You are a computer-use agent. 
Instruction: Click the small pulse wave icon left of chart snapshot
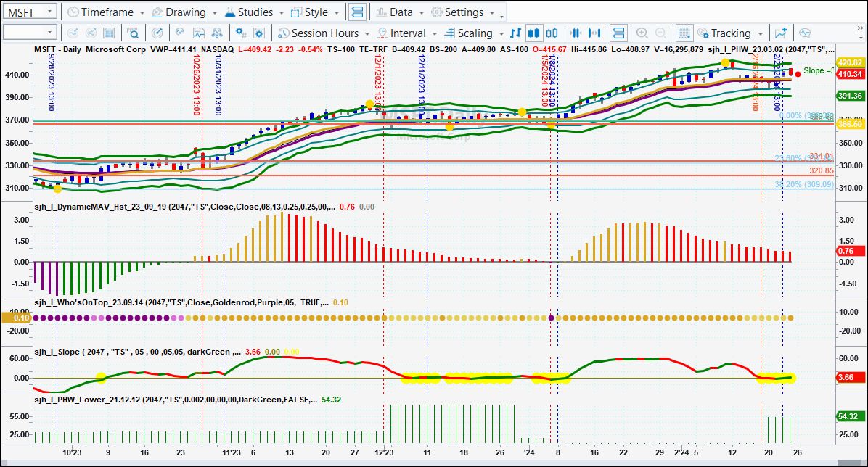(180, 33)
